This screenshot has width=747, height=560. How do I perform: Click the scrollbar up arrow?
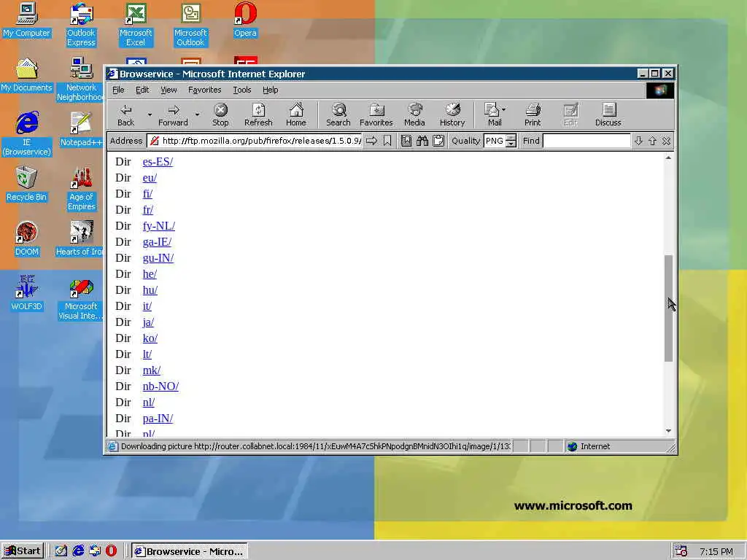click(668, 157)
